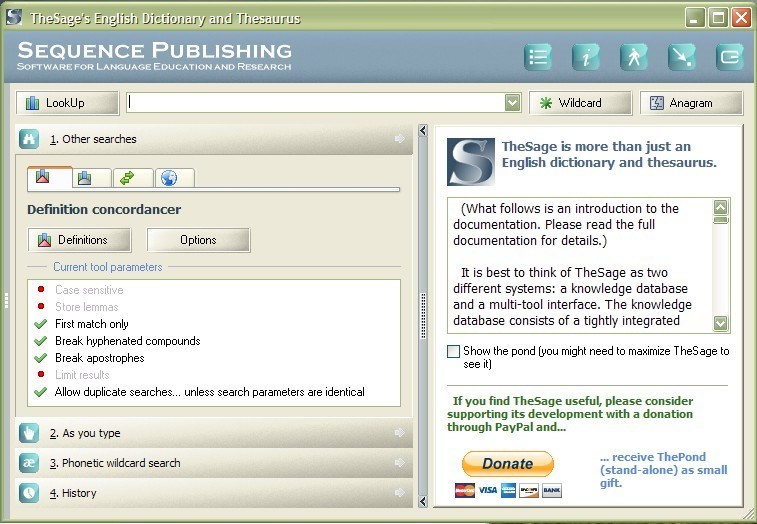Maximize TheSage window
Viewport: 757px width, 524px height.
tap(718, 18)
